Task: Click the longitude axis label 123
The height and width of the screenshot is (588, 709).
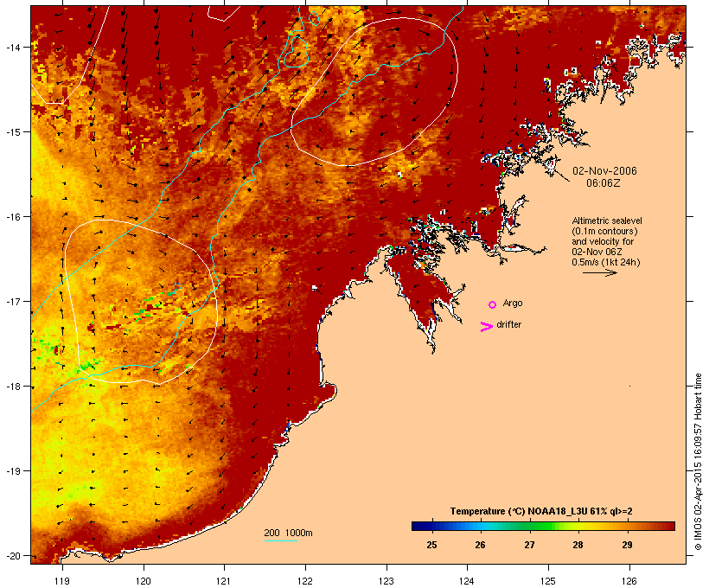Action: coord(386,581)
